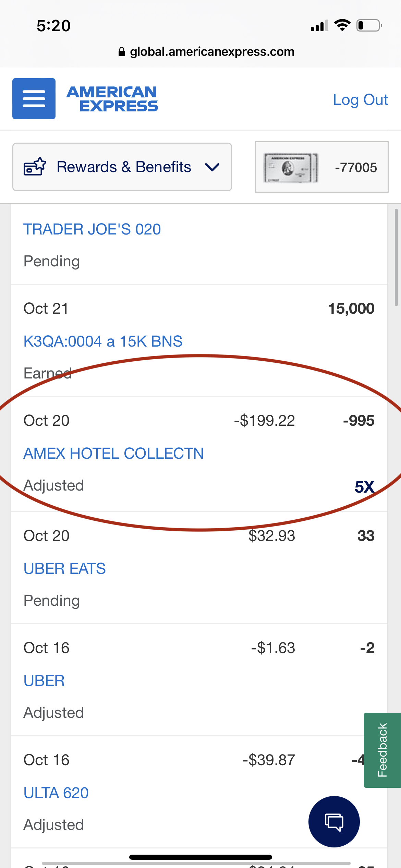Tap the Wi-Fi status icon

(342, 25)
